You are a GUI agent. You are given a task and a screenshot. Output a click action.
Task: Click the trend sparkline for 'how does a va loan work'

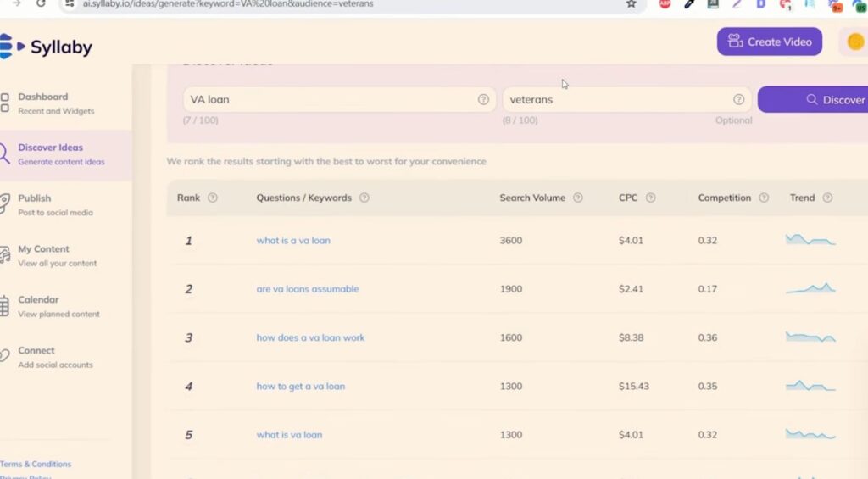coord(810,337)
